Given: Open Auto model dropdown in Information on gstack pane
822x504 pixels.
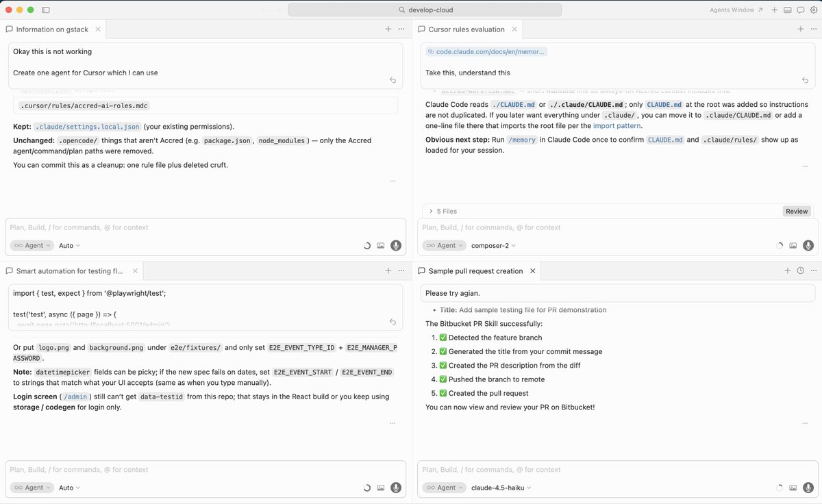Looking at the screenshot, I should pyautogui.click(x=69, y=245).
